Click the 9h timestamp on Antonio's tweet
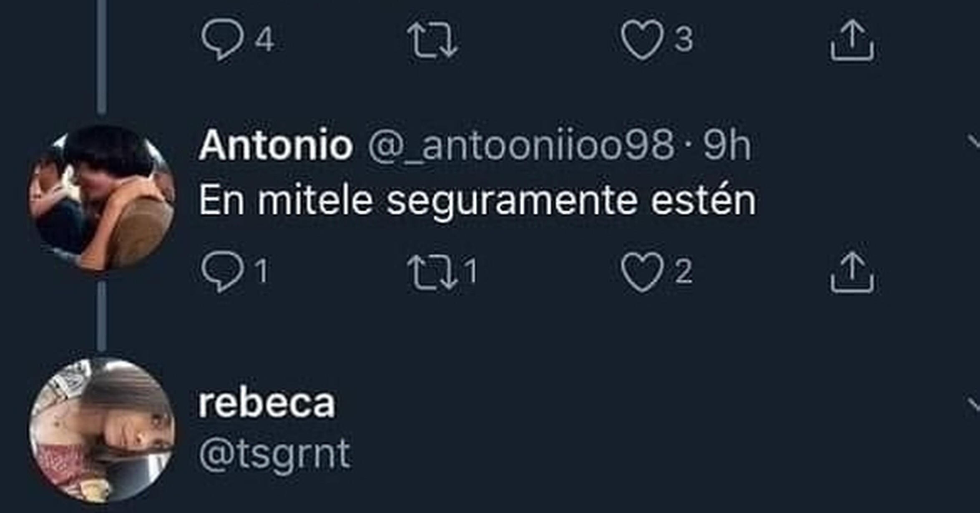The image size is (980, 513). pos(727,145)
